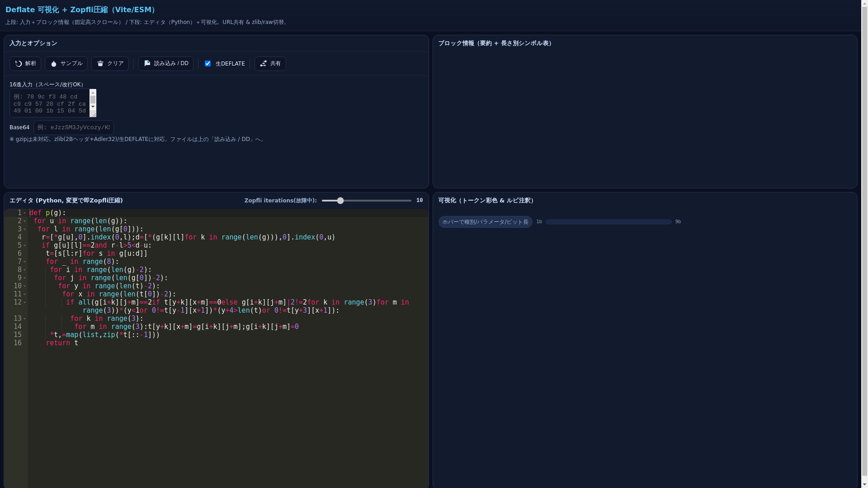Image resolution: width=868 pixels, height=488 pixels.
Task: Collapse fold arrow on line 11
Action: click(x=25, y=294)
